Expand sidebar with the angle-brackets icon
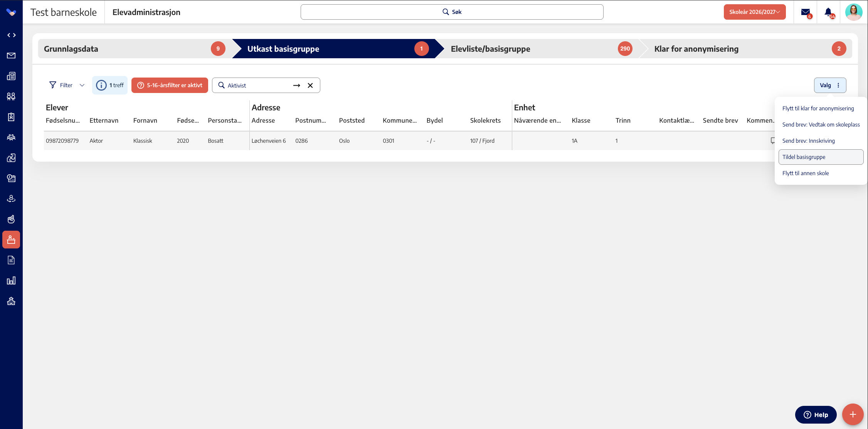Screen dimensions: 868x429 click(11, 35)
